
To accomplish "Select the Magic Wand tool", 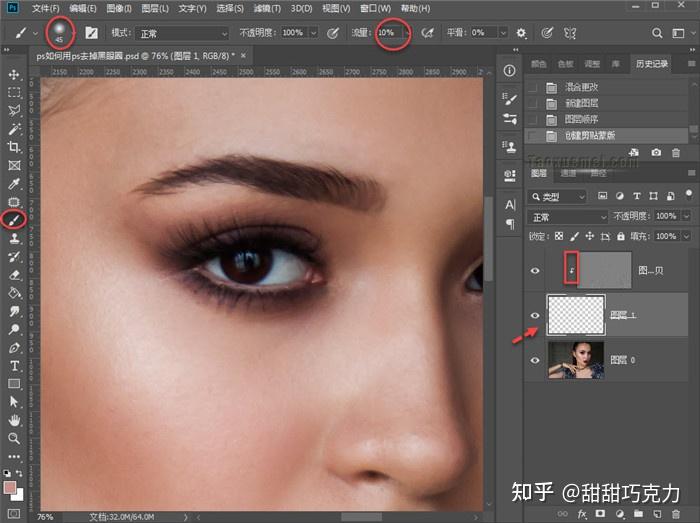I will pyautogui.click(x=14, y=129).
